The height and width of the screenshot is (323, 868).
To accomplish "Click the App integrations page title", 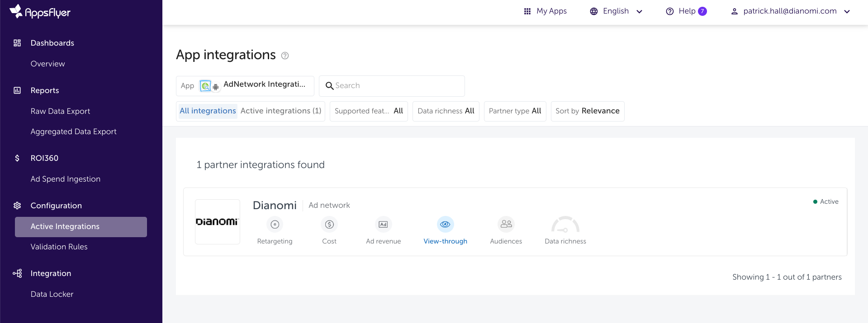I will 226,55.
